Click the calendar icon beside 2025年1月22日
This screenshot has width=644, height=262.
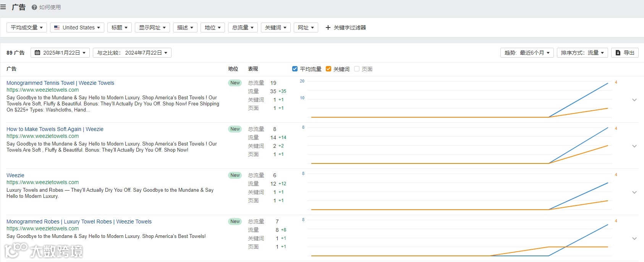point(37,53)
